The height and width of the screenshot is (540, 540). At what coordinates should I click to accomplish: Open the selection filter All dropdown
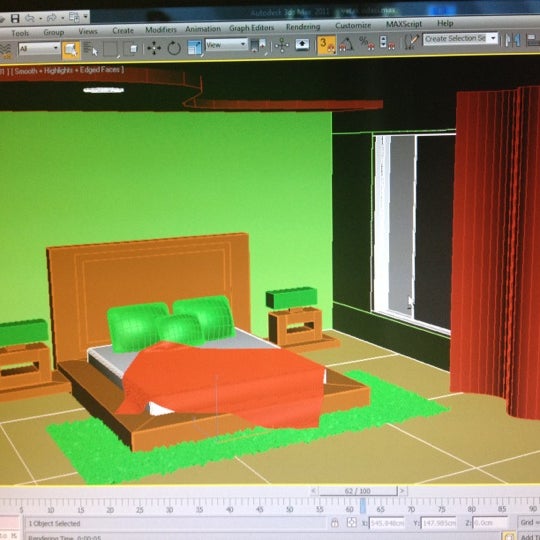point(39,48)
